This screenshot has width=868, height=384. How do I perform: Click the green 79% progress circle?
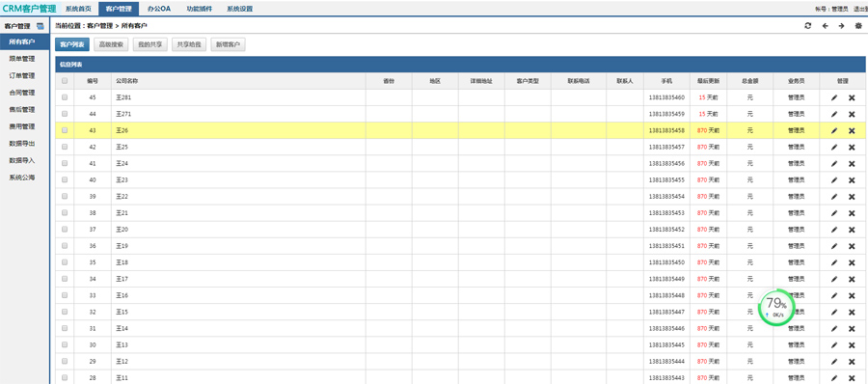[776, 306]
